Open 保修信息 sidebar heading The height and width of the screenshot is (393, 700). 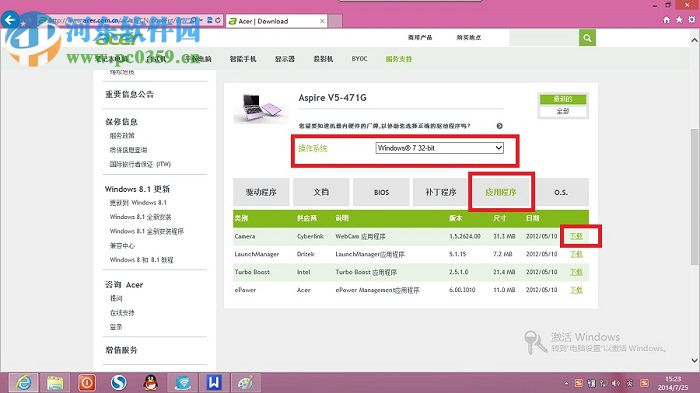[121, 121]
